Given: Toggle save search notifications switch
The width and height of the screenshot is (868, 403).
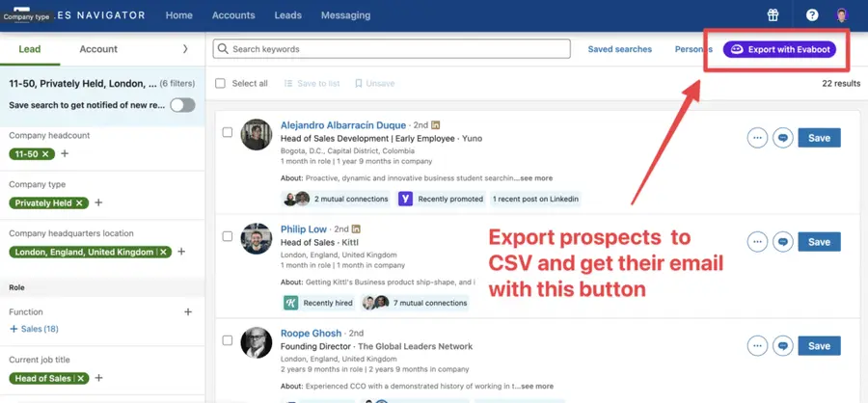Looking at the screenshot, I should (x=182, y=105).
